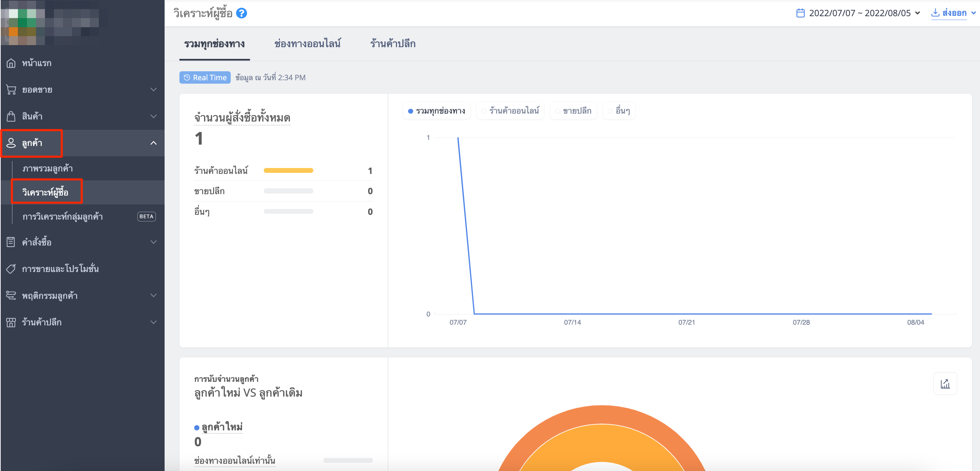The height and width of the screenshot is (471, 980).
Task: Click the yellow ร้านค้าออนไลน์ progress bar
Action: (x=288, y=170)
